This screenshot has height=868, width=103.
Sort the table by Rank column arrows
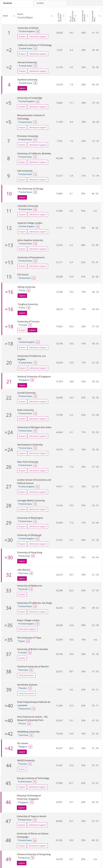[x=14, y=16]
